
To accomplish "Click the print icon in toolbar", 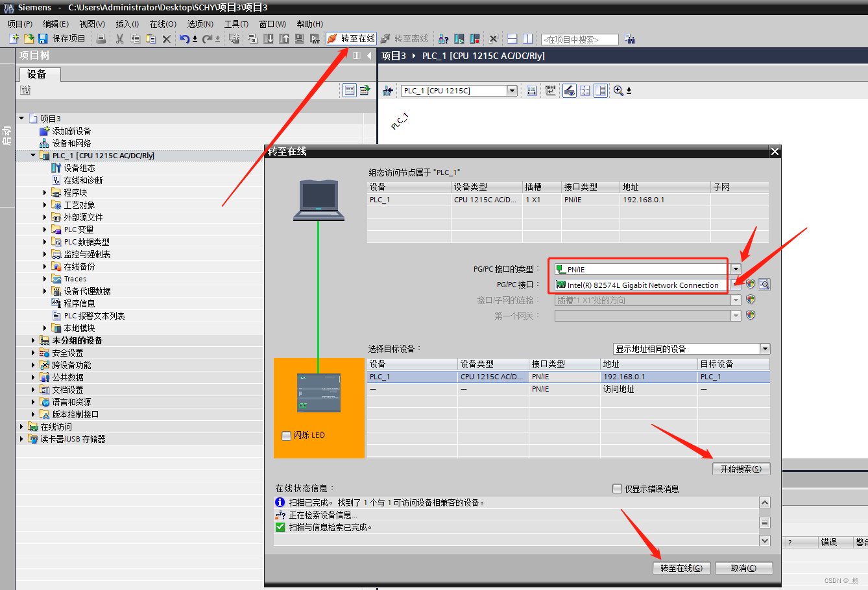I will (x=101, y=39).
